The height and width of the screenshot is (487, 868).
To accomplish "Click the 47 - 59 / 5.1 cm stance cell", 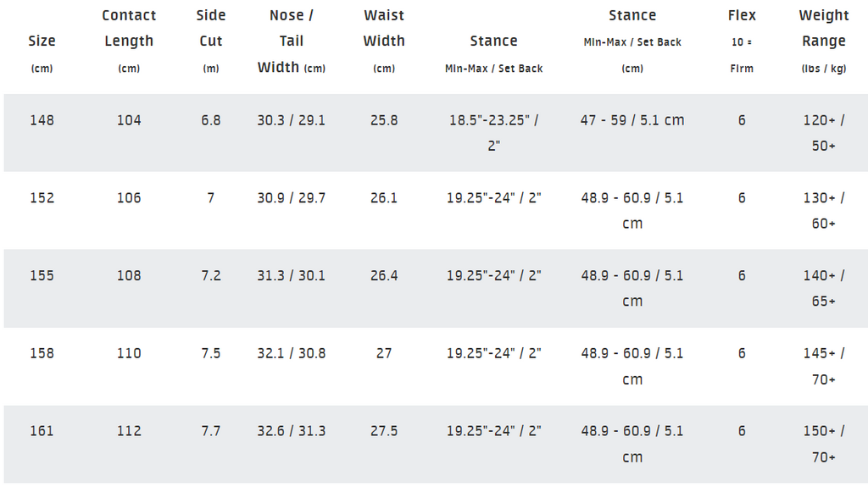I will pyautogui.click(x=632, y=120).
